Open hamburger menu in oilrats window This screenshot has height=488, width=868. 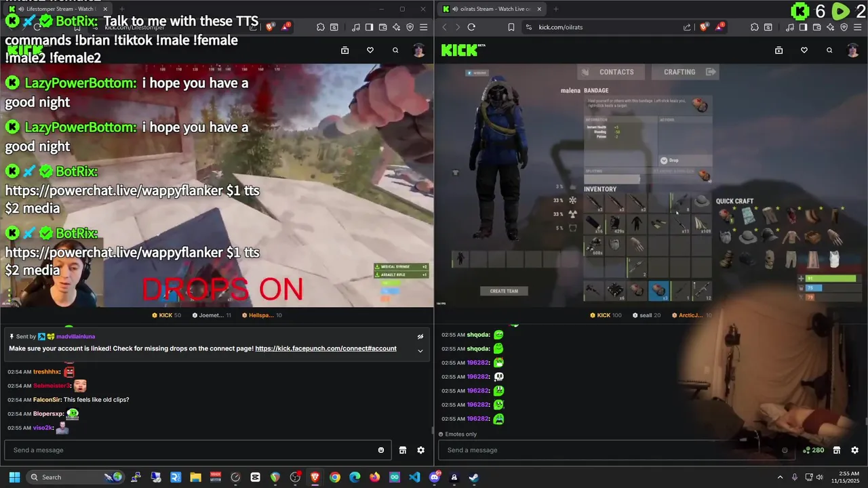[857, 27]
